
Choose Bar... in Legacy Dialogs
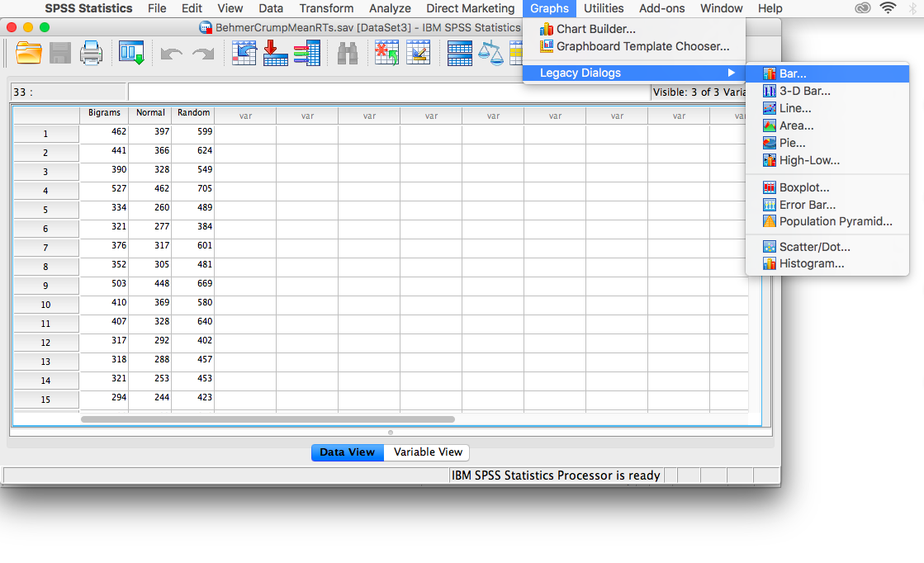(x=827, y=73)
